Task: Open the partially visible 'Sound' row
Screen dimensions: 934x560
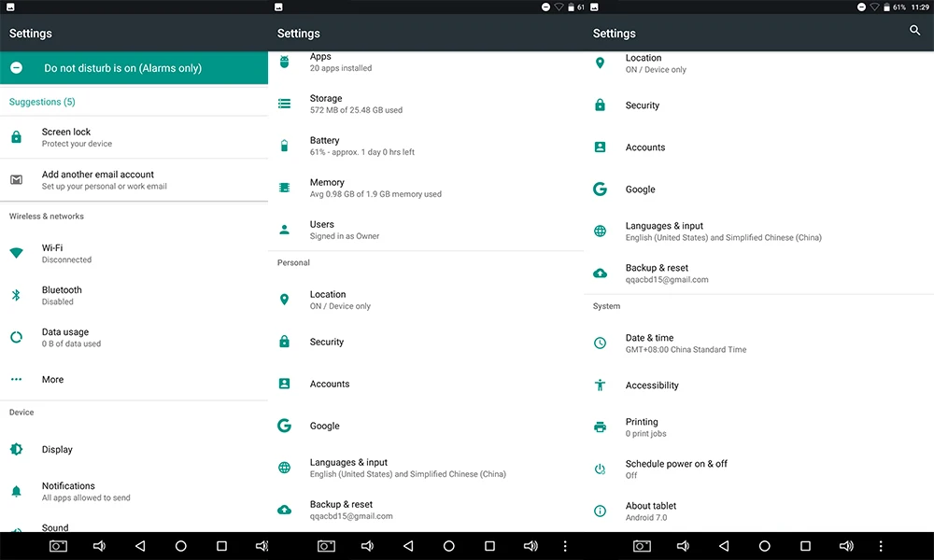Action: 134,526
